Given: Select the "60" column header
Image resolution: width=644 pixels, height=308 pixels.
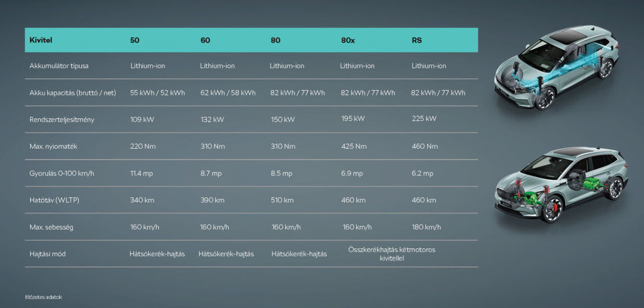Looking at the screenshot, I should tap(205, 40).
